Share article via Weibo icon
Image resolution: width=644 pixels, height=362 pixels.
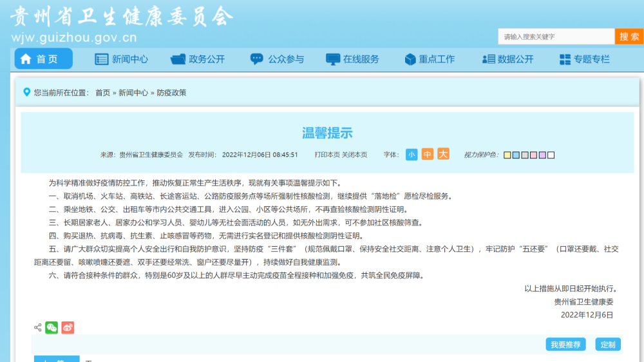point(68,327)
